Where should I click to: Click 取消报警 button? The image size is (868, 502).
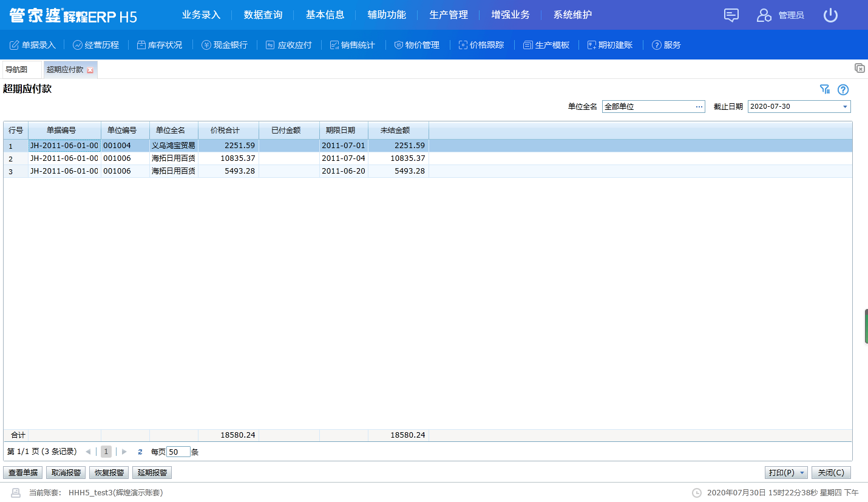click(66, 473)
